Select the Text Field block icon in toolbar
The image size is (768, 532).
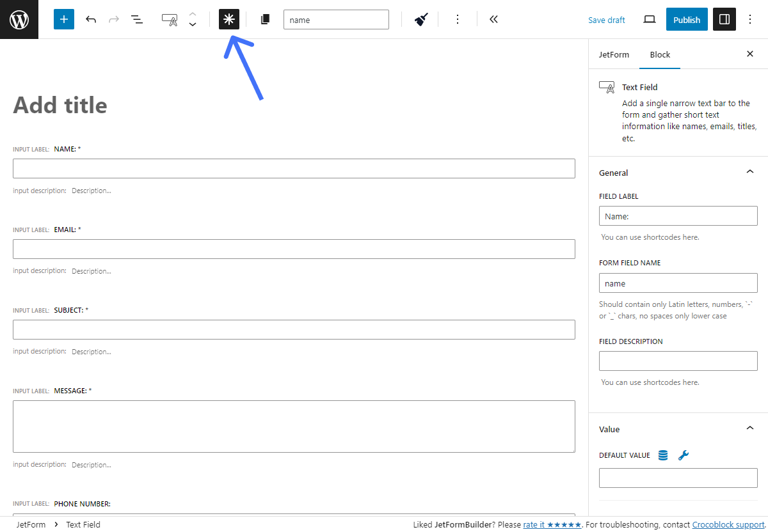[170, 19]
